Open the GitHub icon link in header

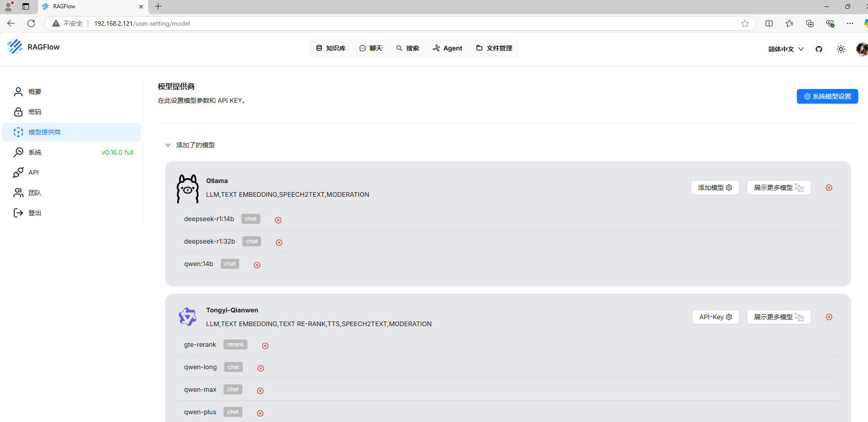[x=818, y=49]
